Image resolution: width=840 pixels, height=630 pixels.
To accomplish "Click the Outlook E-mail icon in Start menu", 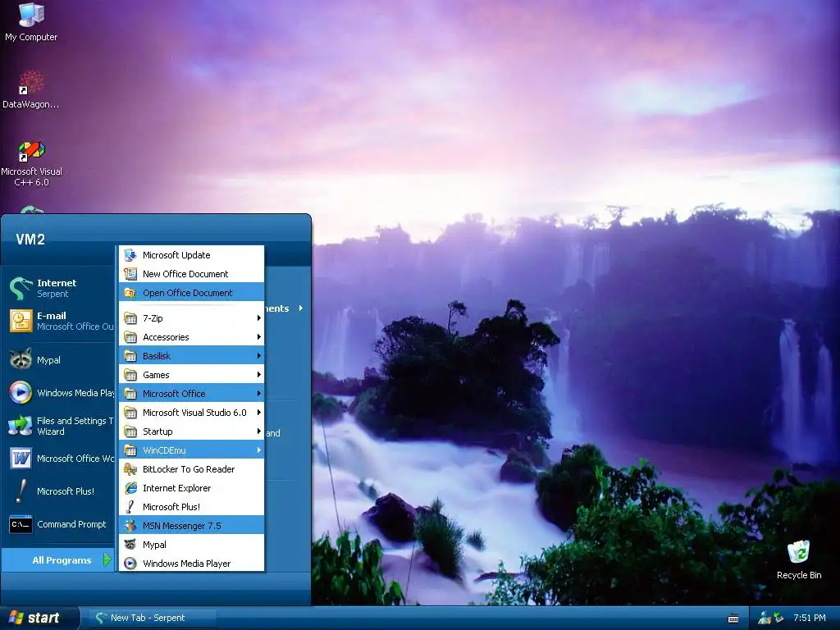I will point(21,321).
